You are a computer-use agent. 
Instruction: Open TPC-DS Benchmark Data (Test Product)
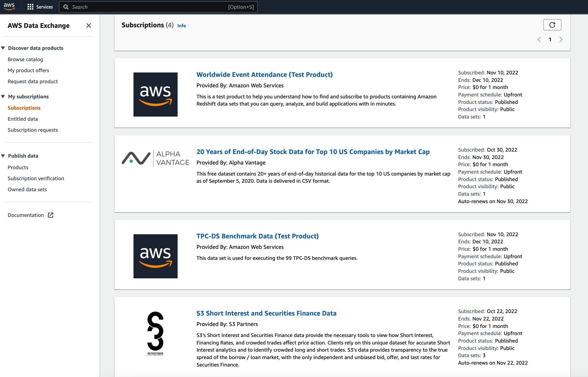click(x=258, y=236)
